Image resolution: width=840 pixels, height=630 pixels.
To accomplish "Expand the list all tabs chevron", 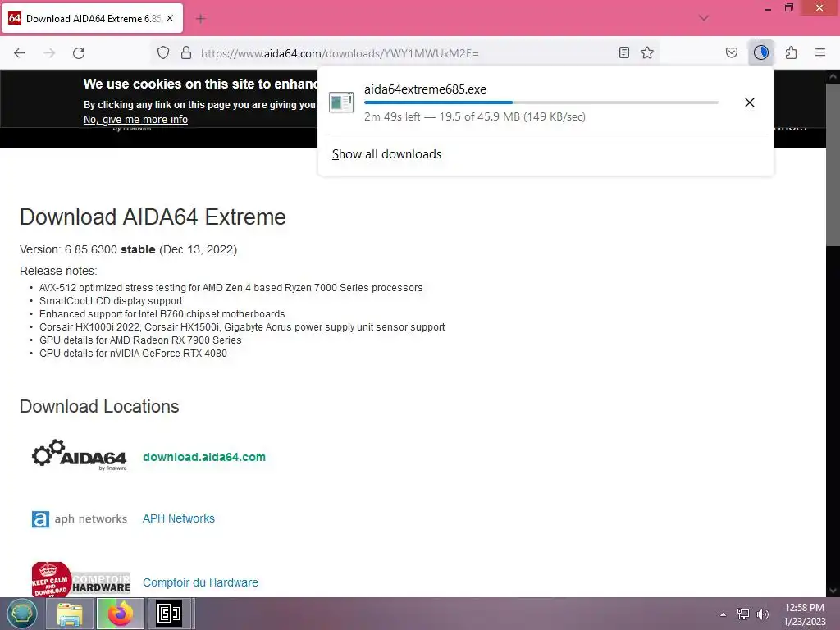I will pos(704,18).
